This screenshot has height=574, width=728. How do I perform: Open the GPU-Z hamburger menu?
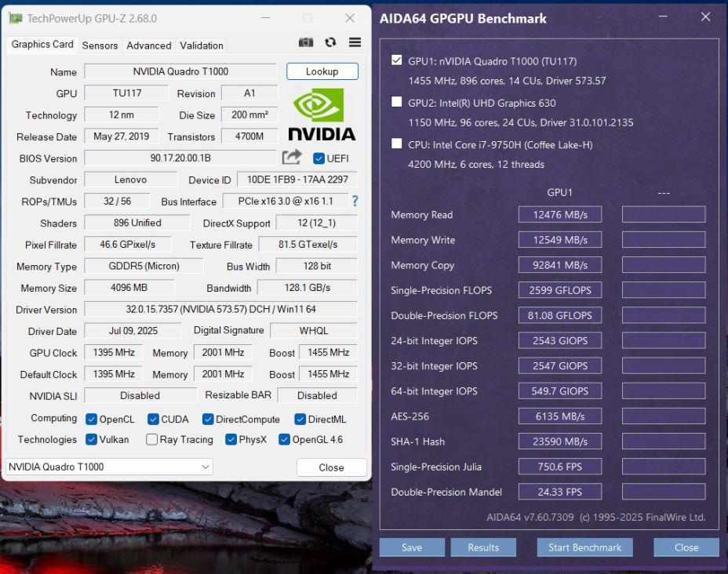355,42
